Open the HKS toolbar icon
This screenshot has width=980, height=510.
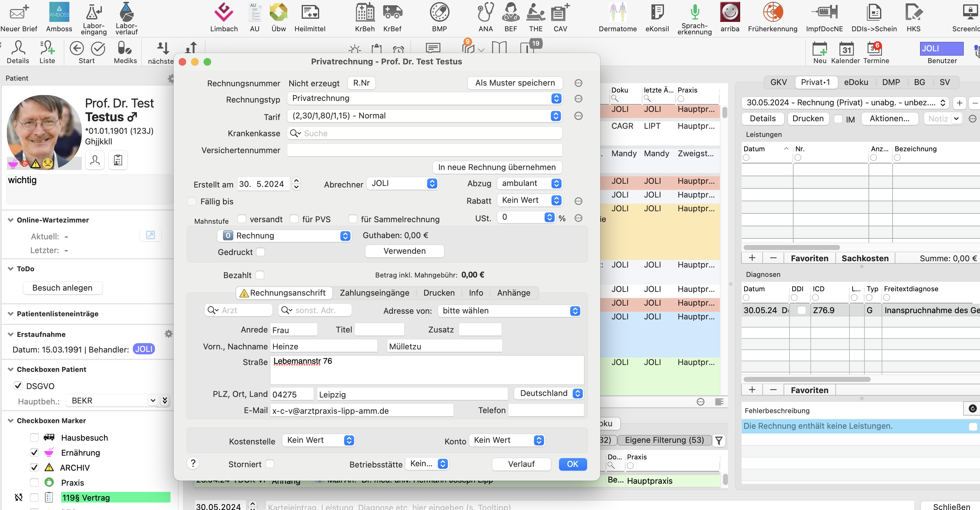click(913, 17)
